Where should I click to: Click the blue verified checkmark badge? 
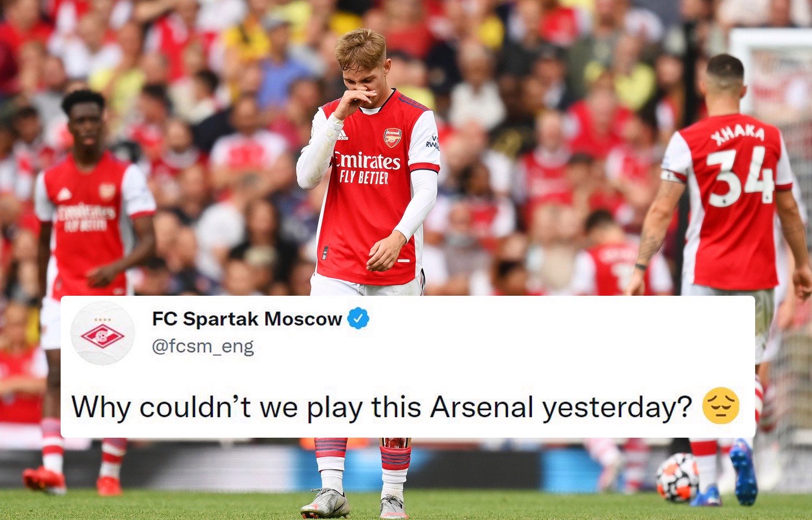pyautogui.click(x=358, y=318)
